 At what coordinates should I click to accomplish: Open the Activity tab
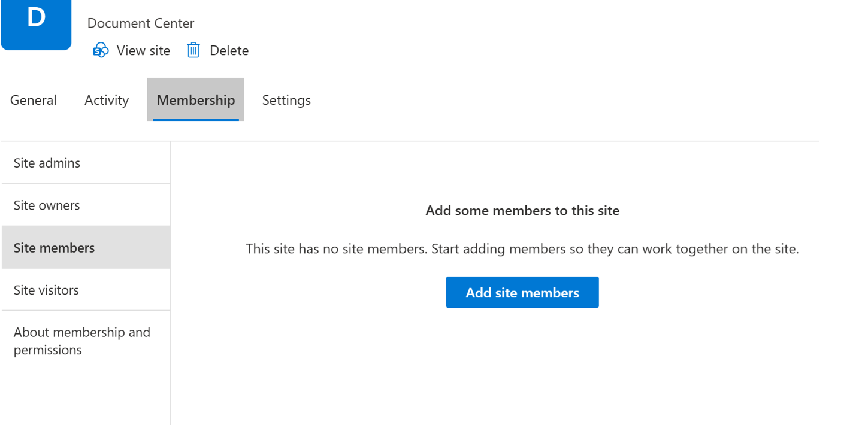pos(107,100)
